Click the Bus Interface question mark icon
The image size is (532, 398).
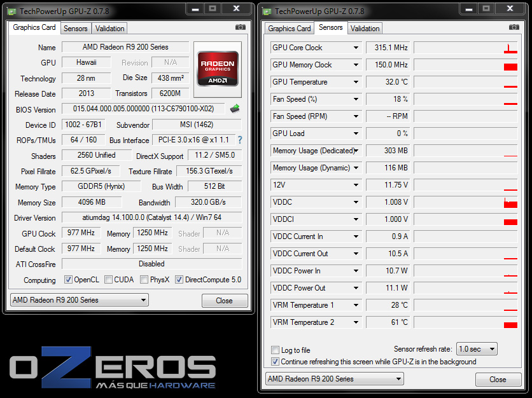point(240,140)
